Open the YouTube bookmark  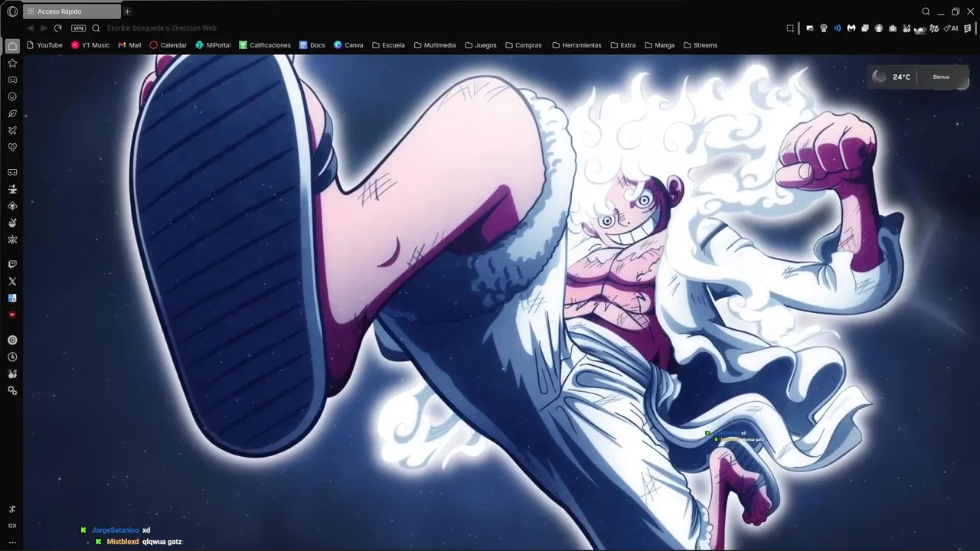pyautogui.click(x=44, y=45)
